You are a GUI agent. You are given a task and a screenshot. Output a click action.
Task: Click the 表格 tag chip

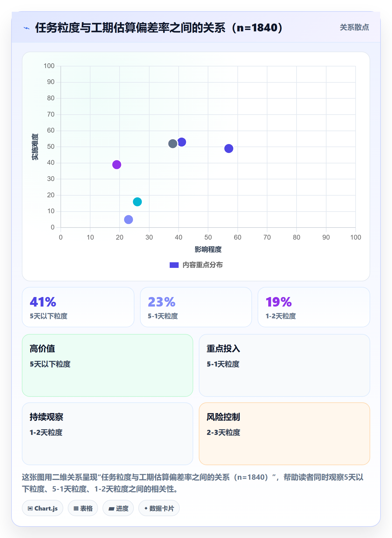tap(83, 508)
